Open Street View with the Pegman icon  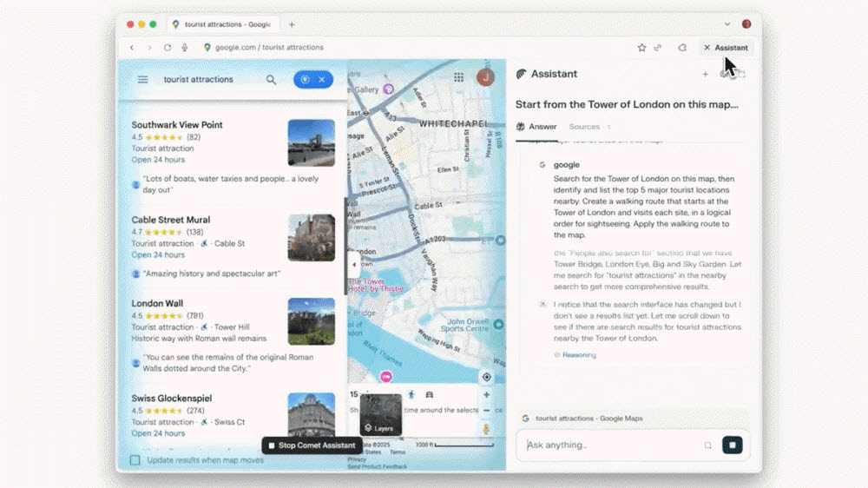(x=486, y=429)
